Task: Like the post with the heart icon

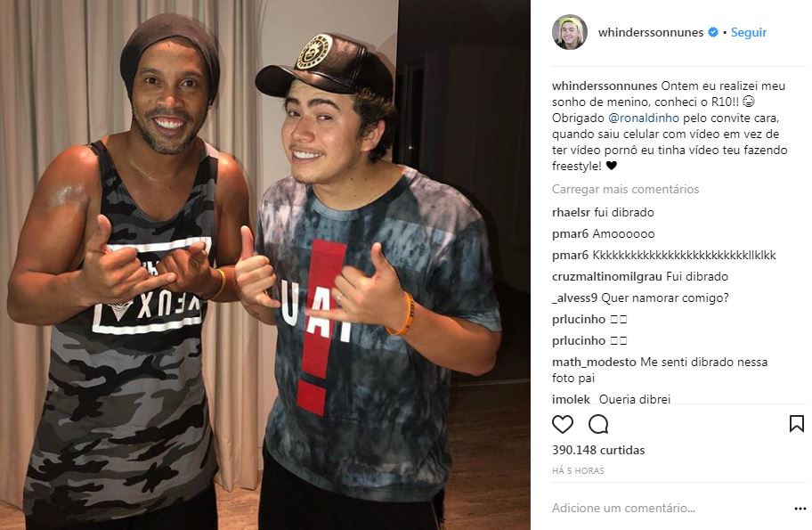Action: [x=563, y=424]
